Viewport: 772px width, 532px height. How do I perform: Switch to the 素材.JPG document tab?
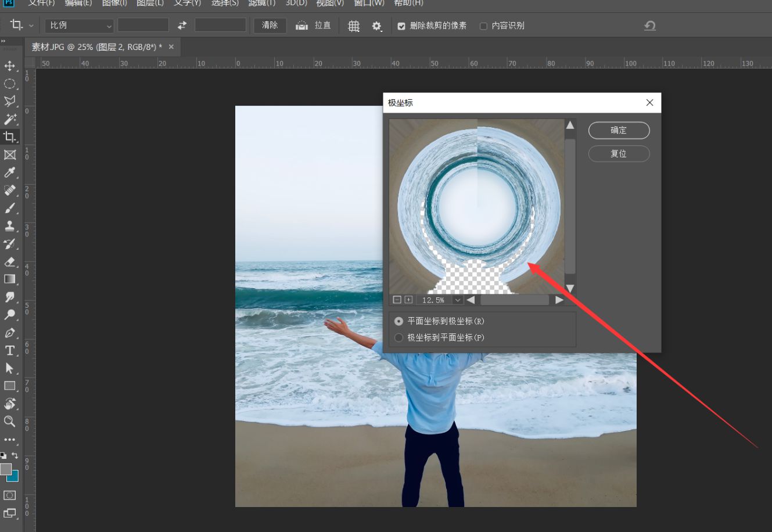tap(93, 46)
